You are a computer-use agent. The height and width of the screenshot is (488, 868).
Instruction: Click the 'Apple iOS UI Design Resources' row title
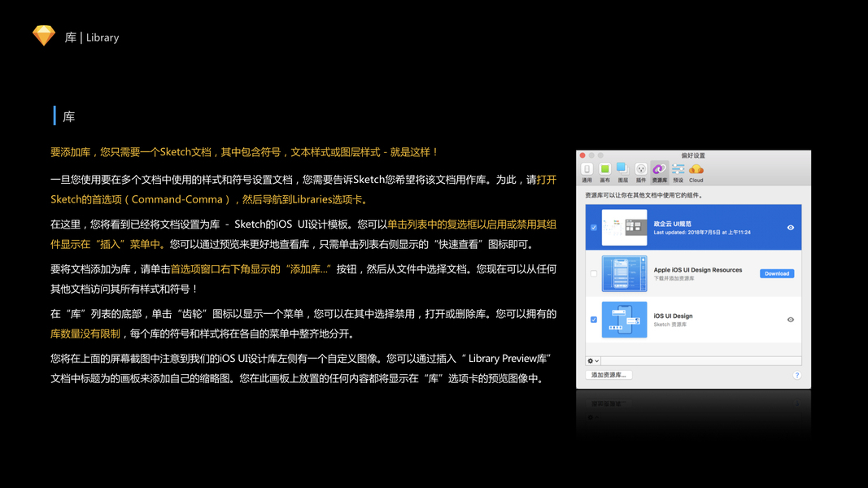697,270
